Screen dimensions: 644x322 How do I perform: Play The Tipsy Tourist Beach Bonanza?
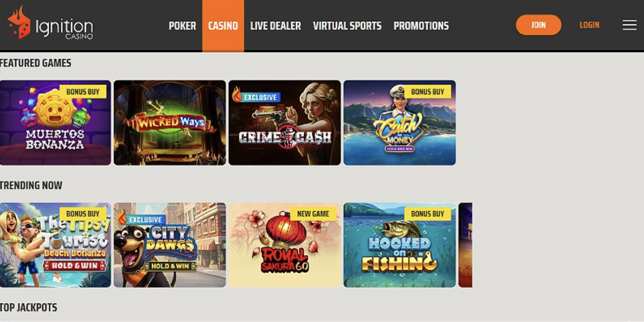56,245
